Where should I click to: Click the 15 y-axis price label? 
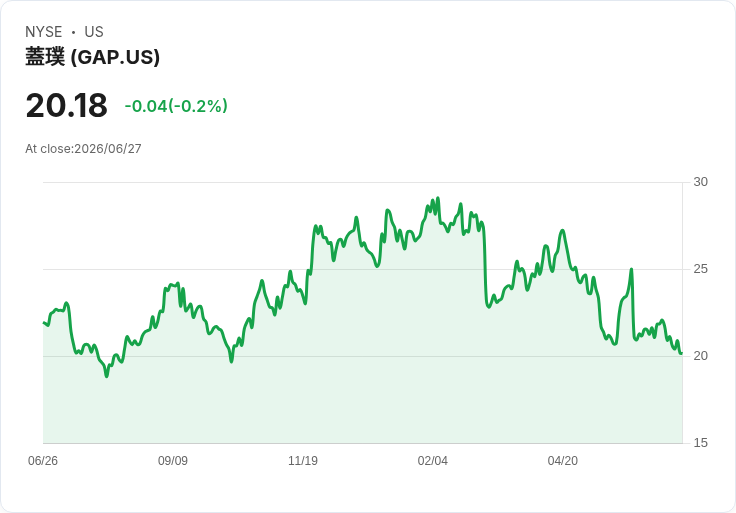click(x=700, y=443)
